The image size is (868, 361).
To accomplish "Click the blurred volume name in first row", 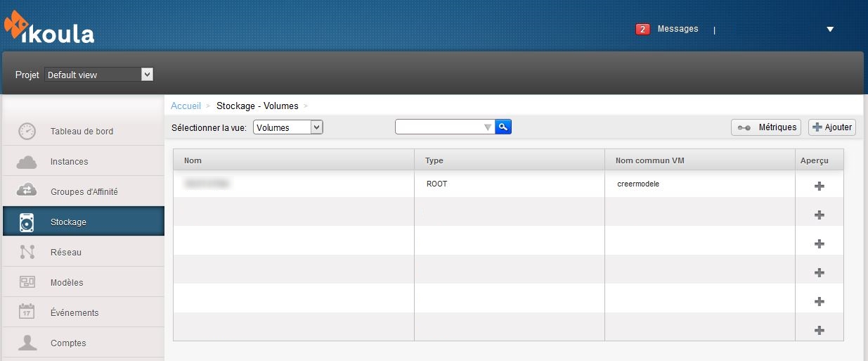I will click(207, 184).
